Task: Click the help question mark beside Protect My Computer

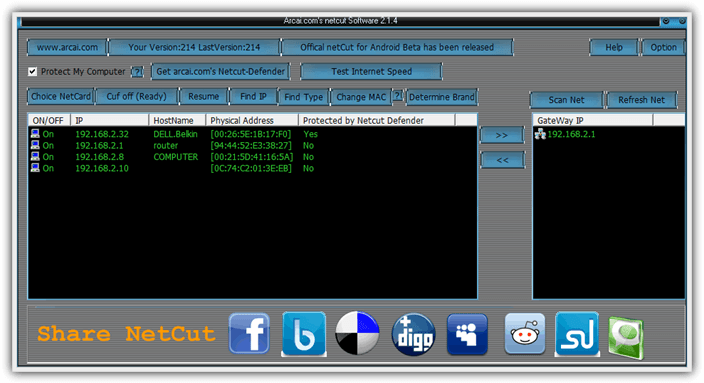Action: coord(137,71)
